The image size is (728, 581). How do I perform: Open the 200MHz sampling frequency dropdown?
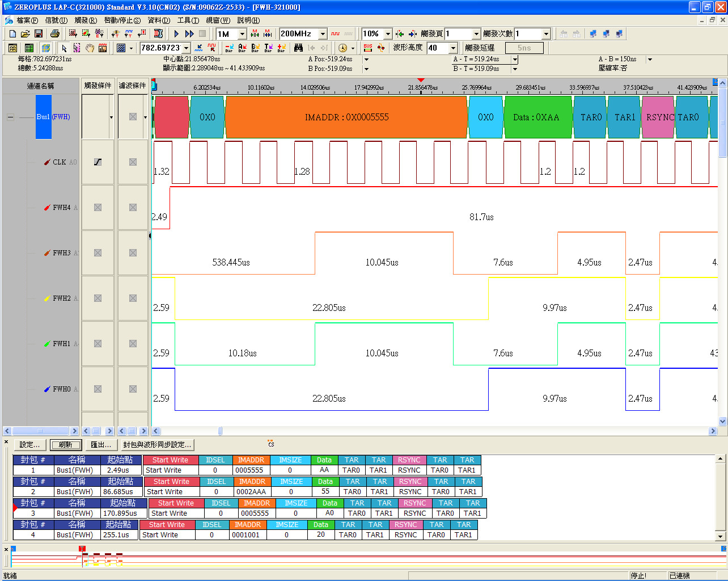[x=323, y=34]
